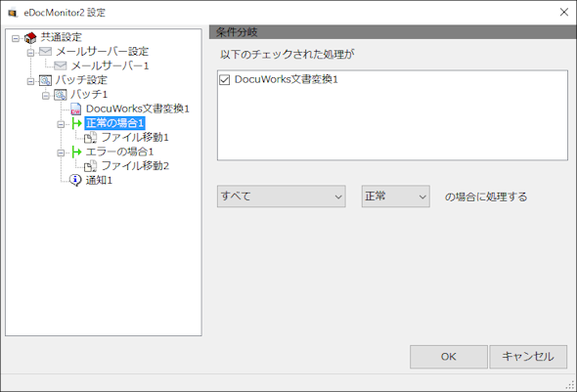This screenshot has height=392, width=577.
Task: Collapse the 共通設定 root node
Action: pyautogui.click(x=16, y=38)
